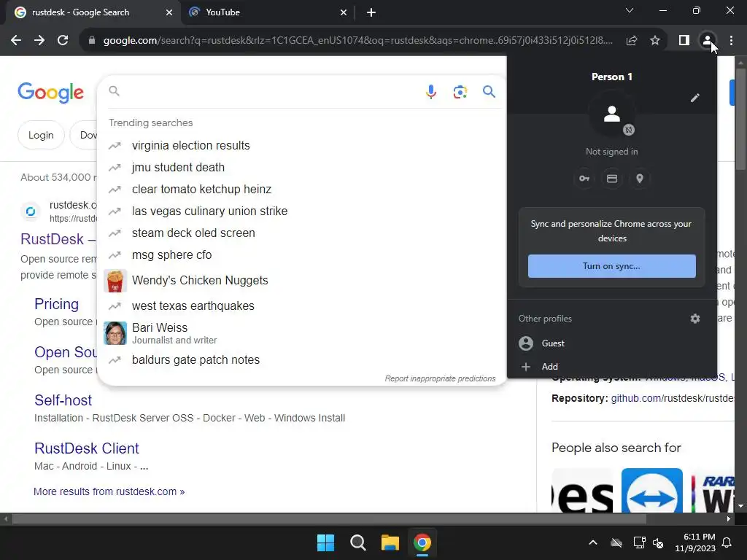747x560 pixels.
Task: Open the Self-host sitelink
Action: [x=63, y=400]
